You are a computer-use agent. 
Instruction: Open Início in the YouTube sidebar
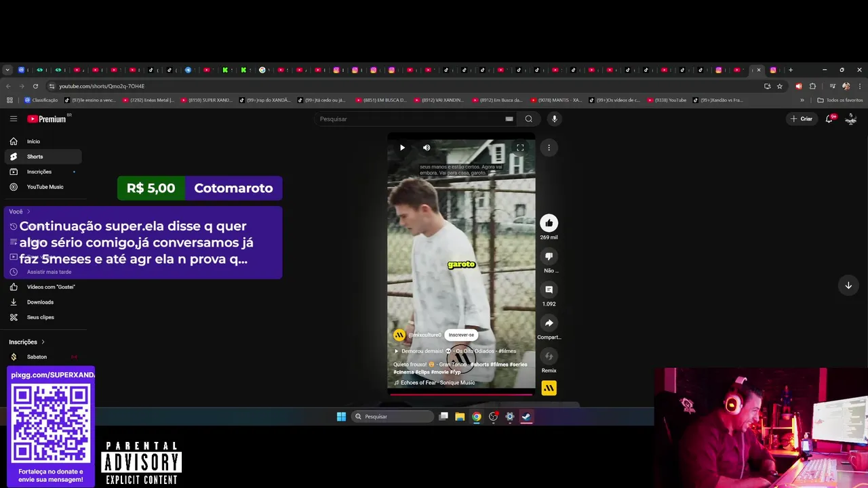tap(43, 141)
